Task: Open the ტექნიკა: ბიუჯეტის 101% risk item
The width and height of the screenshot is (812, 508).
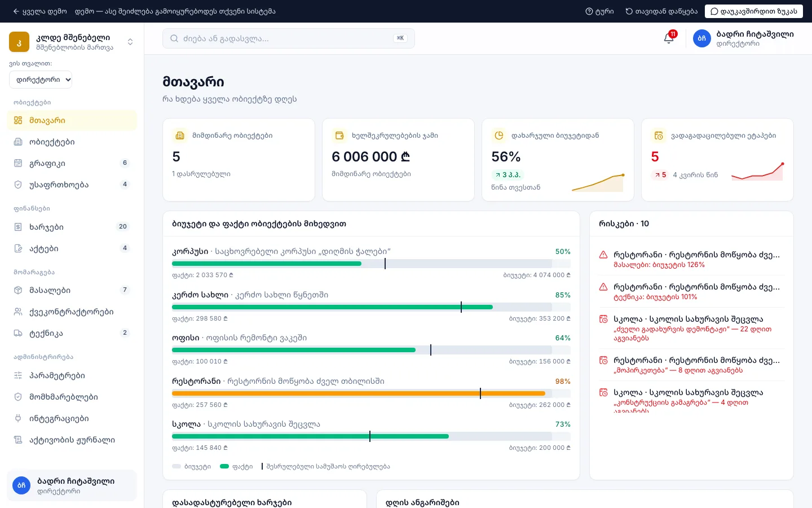Action: [x=691, y=292]
